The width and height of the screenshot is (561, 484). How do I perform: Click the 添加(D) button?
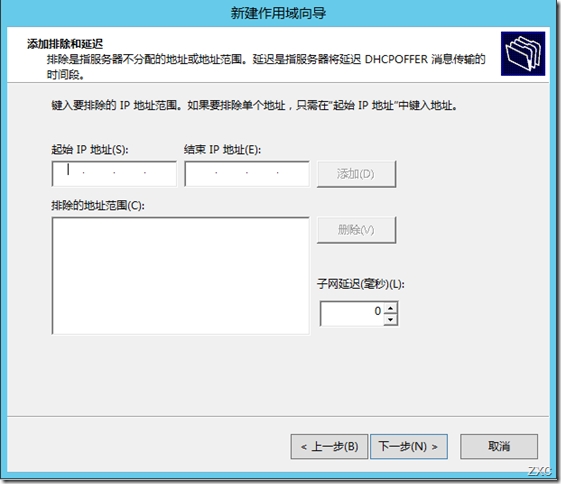356,174
